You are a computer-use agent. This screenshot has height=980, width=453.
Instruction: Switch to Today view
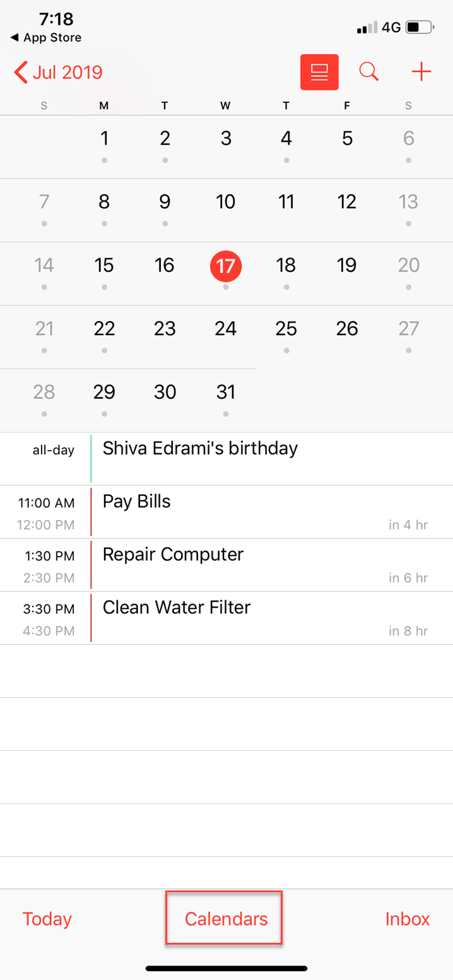tap(47, 919)
